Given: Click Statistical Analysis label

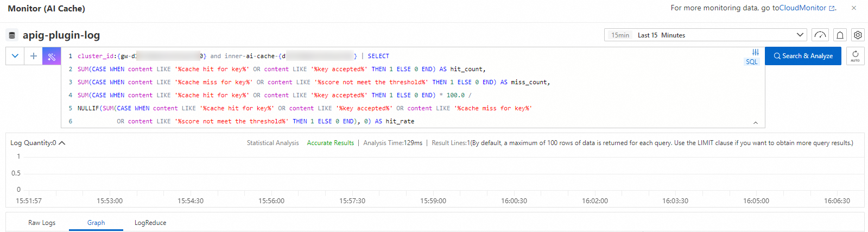Looking at the screenshot, I should coord(273,143).
